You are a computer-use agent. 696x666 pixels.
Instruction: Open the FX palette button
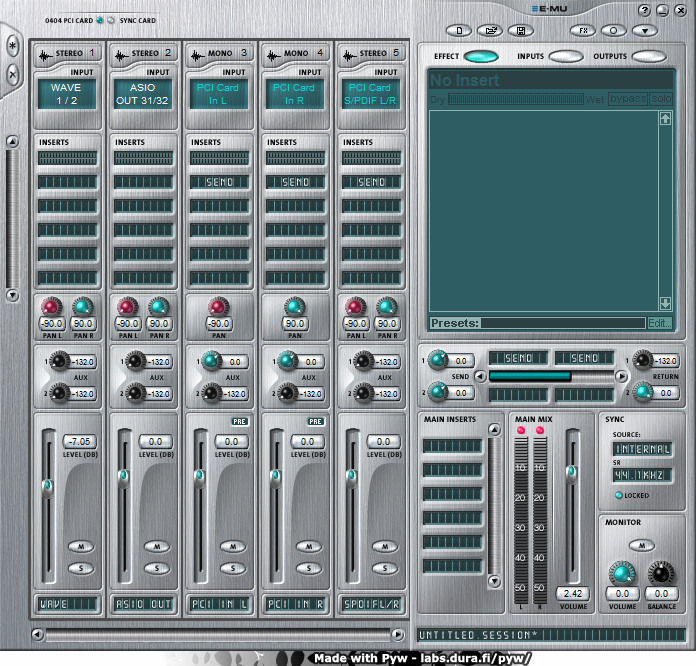click(584, 30)
